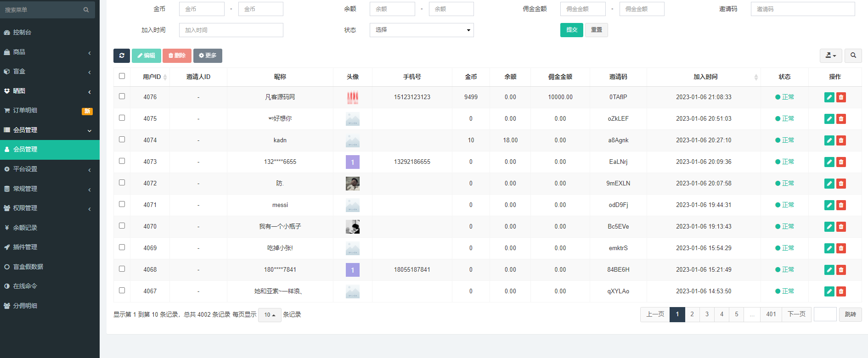
Task: Open the 状态 select dropdown
Action: 421,30
